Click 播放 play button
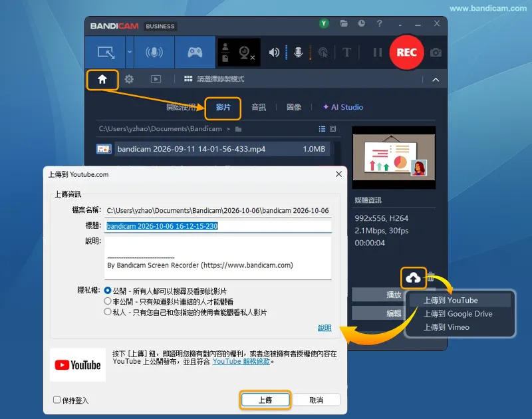This screenshot has width=532, height=419. (x=378, y=295)
